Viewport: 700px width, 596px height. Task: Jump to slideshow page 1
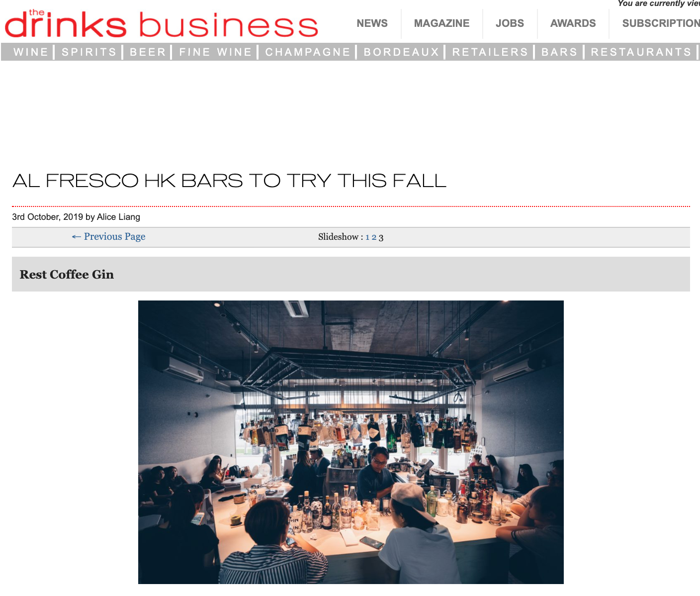(367, 237)
